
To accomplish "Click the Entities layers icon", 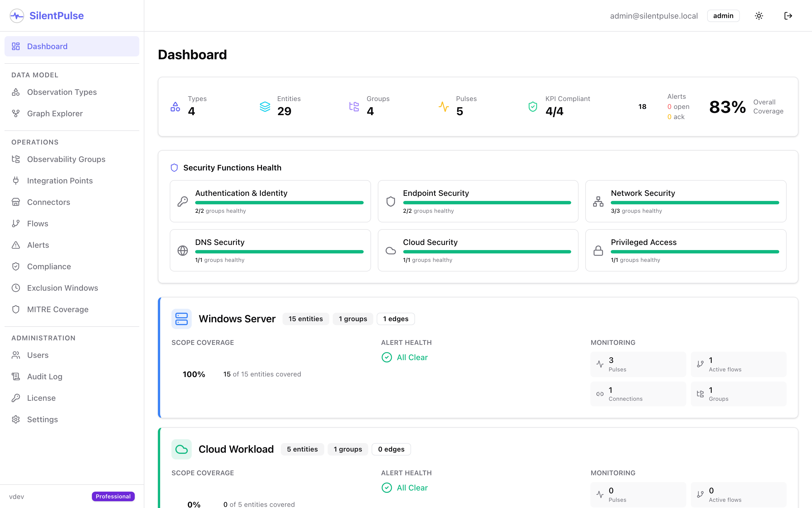I will click(265, 107).
